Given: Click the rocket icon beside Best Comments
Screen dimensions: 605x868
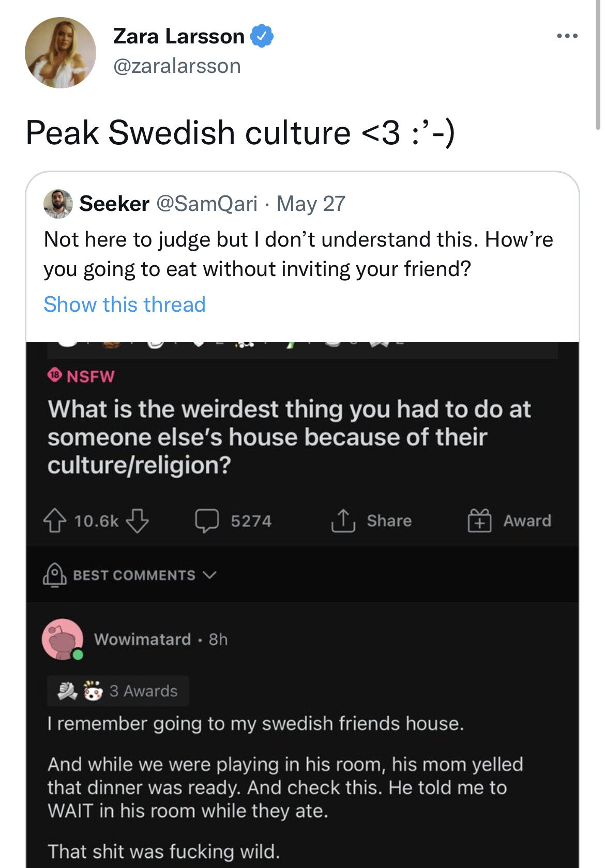Looking at the screenshot, I should [x=54, y=575].
